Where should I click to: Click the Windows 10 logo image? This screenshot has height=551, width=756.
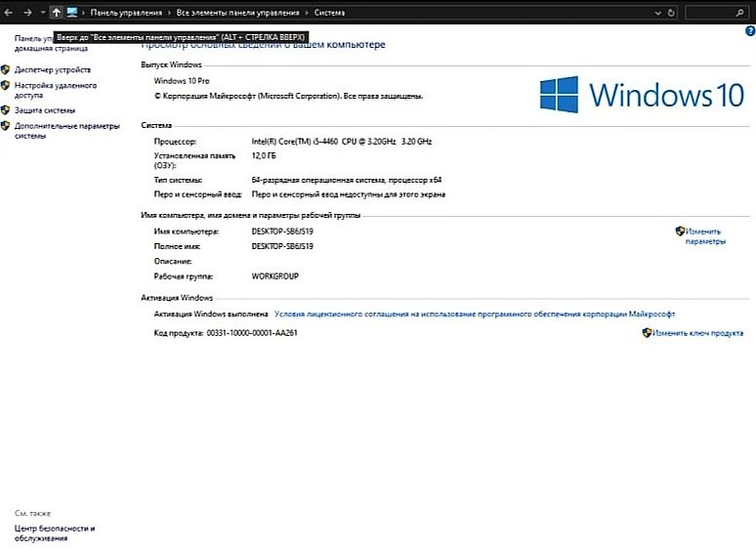click(642, 95)
